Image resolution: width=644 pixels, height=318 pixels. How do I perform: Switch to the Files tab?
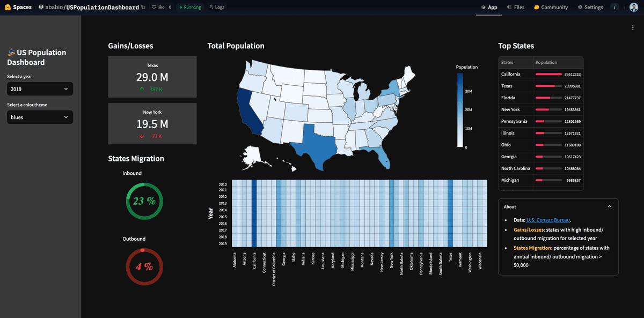pyautogui.click(x=515, y=8)
